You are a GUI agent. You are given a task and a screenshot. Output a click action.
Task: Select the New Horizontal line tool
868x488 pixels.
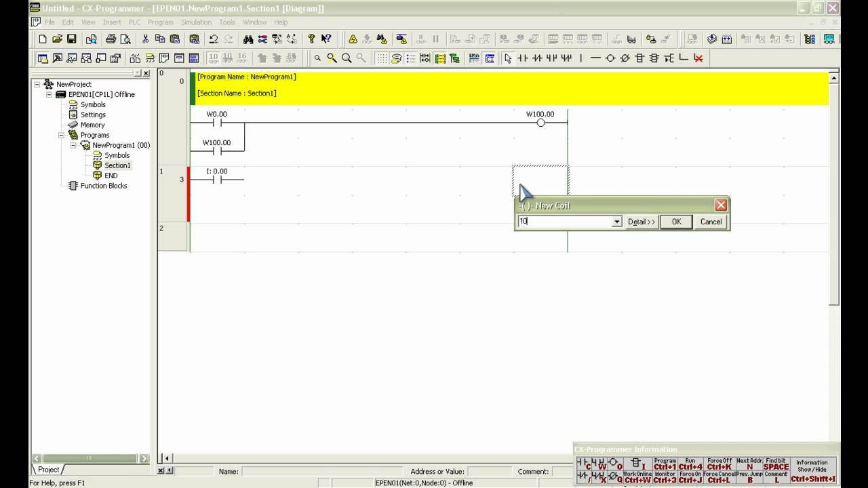pyautogui.click(x=595, y=58)
